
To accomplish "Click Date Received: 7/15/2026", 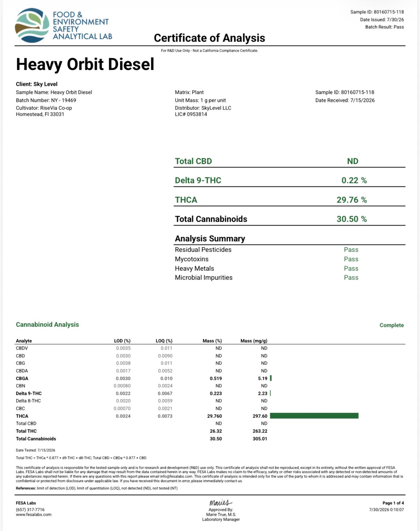I will [x=345, y=100].
